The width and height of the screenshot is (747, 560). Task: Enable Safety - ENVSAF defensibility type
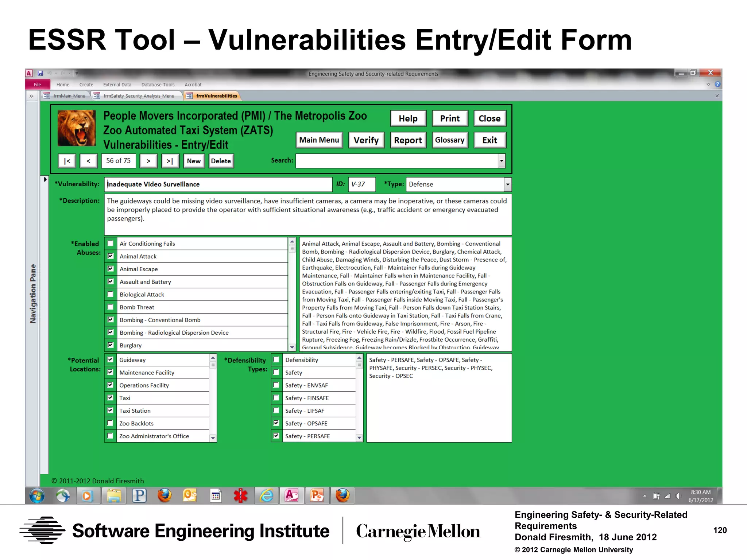276,385
